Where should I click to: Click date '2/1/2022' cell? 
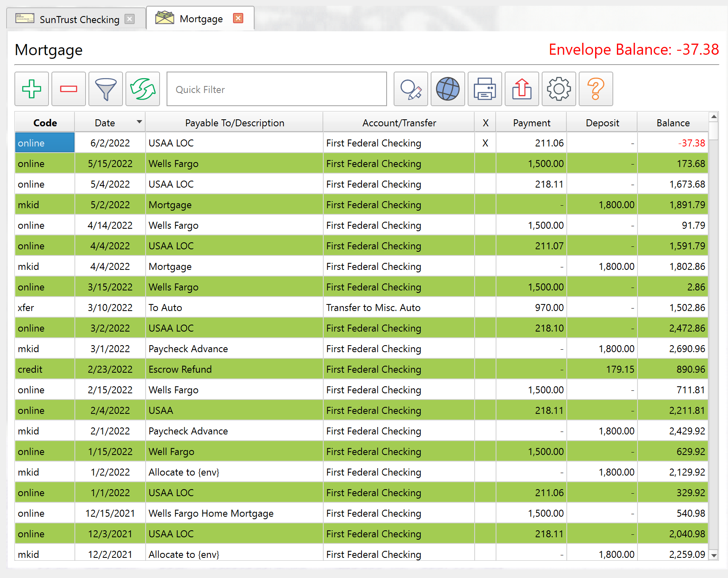[110, 431]
